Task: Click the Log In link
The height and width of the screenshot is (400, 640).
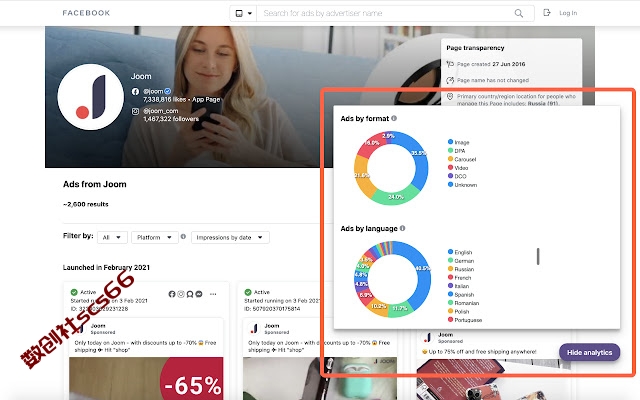Action: pos(568,13)
